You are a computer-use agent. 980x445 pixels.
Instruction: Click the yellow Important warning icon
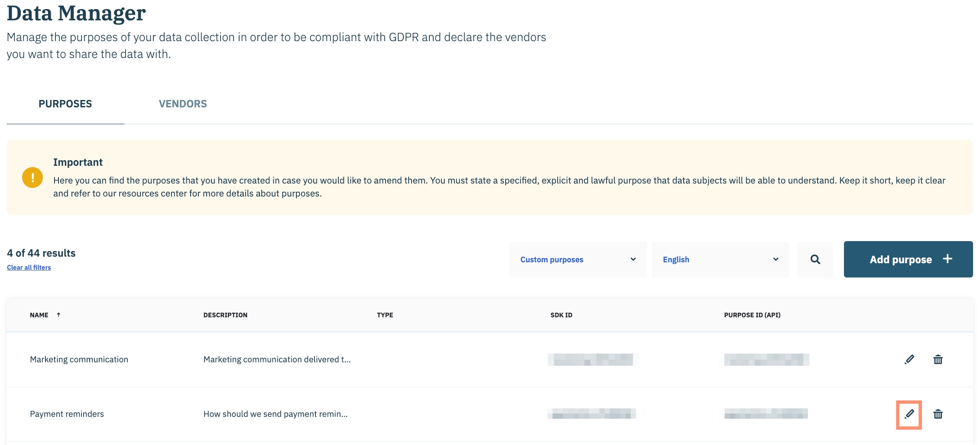point(32,177)
